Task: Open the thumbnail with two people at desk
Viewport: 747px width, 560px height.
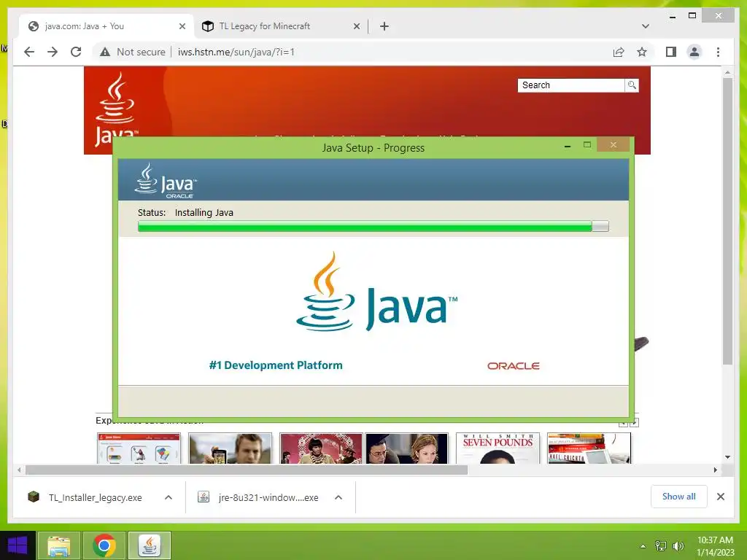Action: (407, 448)
